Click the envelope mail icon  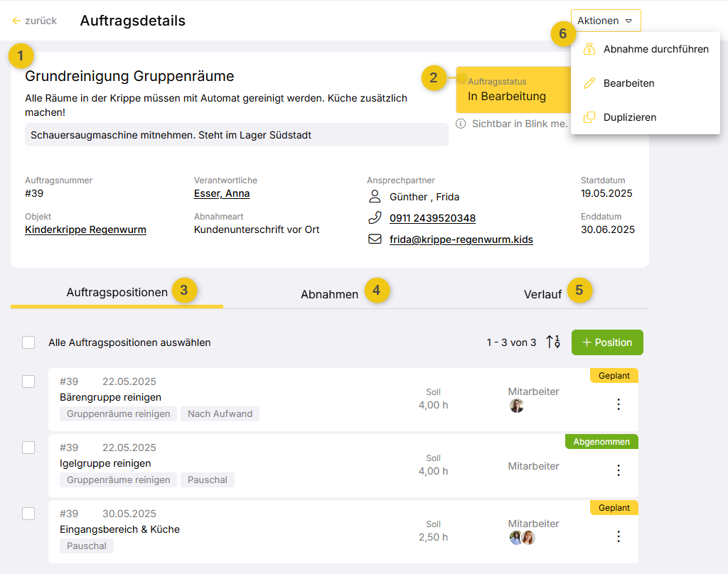tap(375, 239)
